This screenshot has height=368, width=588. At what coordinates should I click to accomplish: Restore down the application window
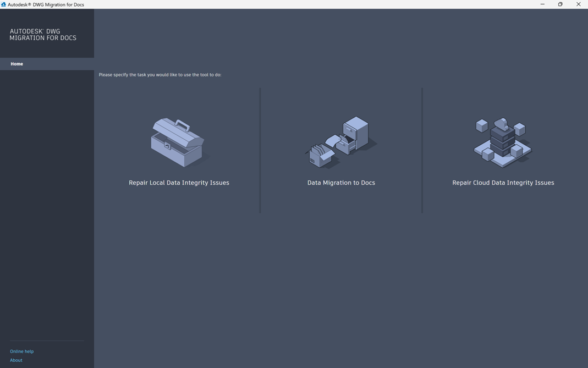pyautogui.click(x=560, y=4)
